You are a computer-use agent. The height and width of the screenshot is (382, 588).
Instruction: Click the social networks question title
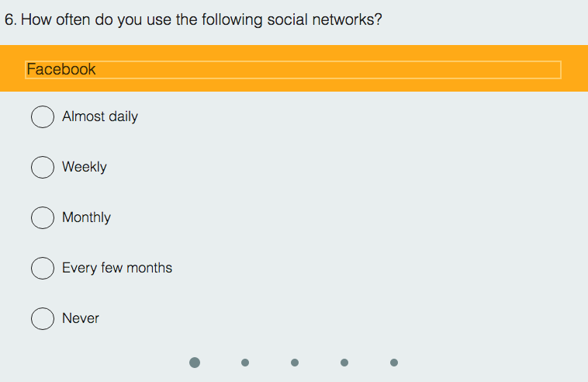[x=202, y=19]
